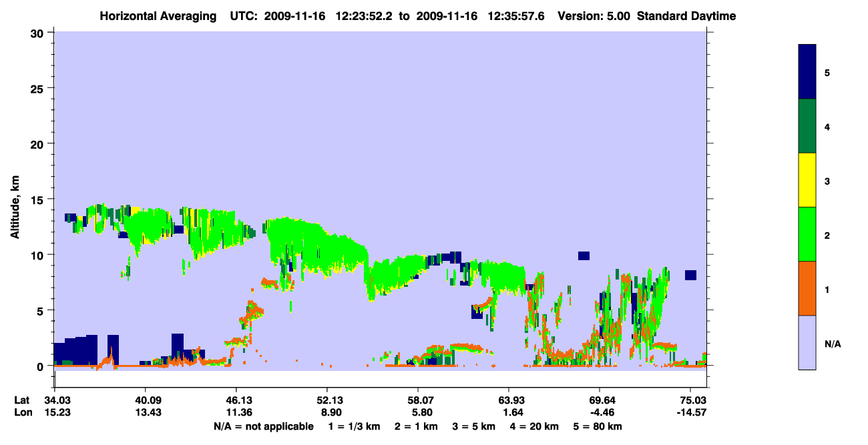Click legend note '2 = 1 km'
This screenshot has width=868, height=445.
(416, 426)
